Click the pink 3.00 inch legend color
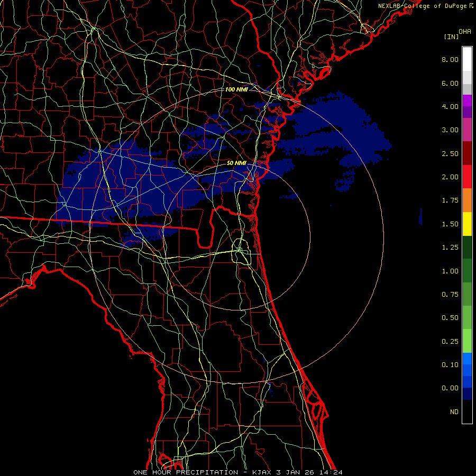476x476 pixels. tap(467, 130)
